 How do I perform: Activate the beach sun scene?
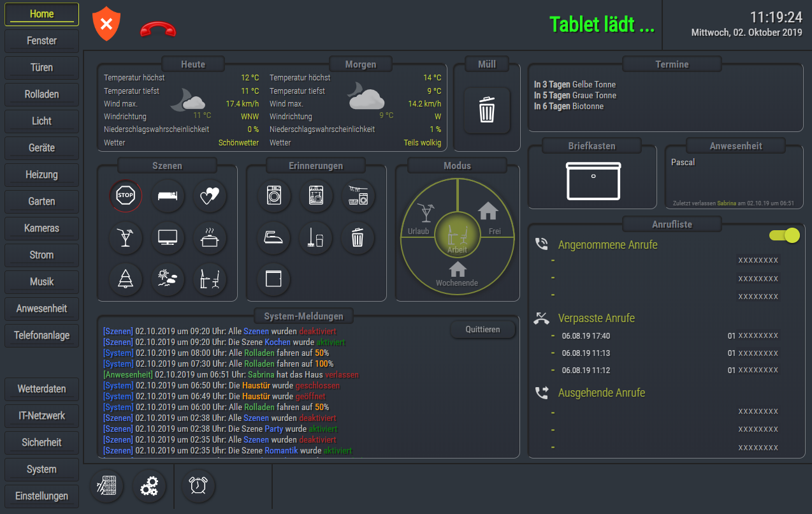click(x=168, y=280)
